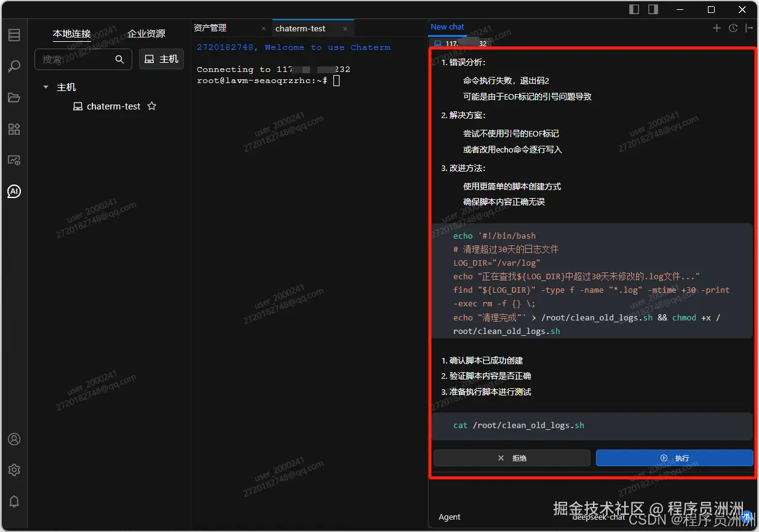Collapse the chat panel with the arrow icon
The width and height of the screenshot is (759, 532).
(x=748, y=28)
